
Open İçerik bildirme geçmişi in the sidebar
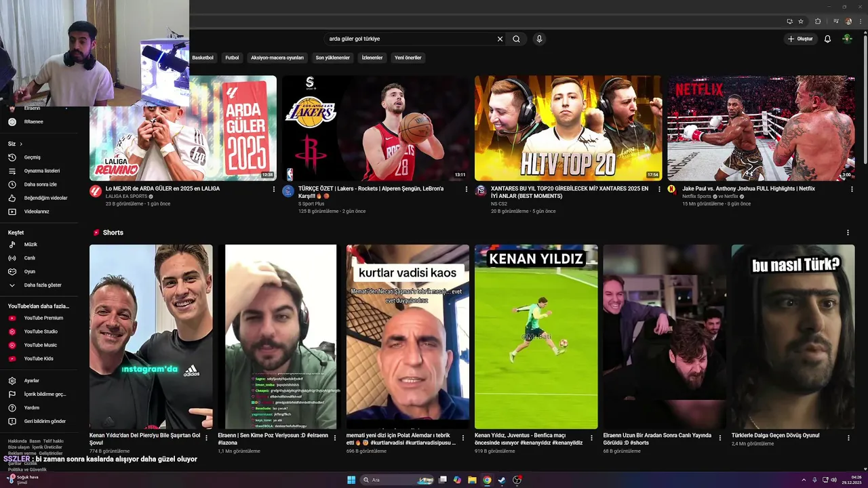click(x=41, y=394)
